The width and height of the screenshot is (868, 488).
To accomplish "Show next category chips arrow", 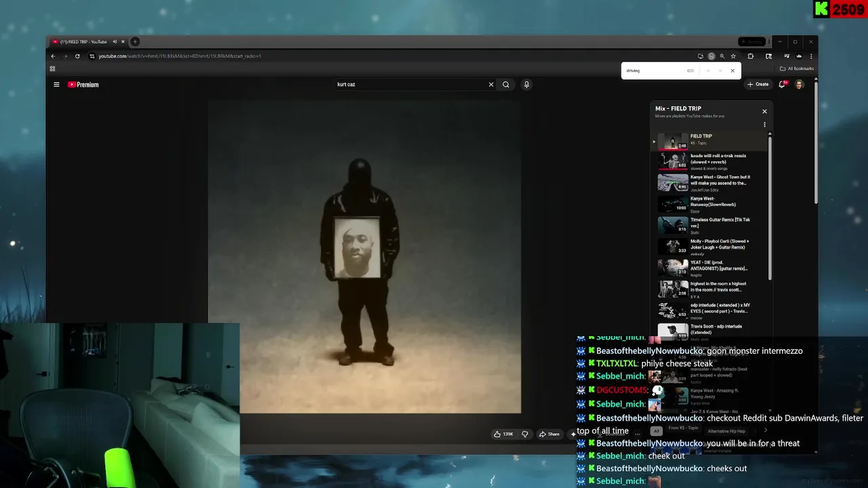I will click(766, 430).
